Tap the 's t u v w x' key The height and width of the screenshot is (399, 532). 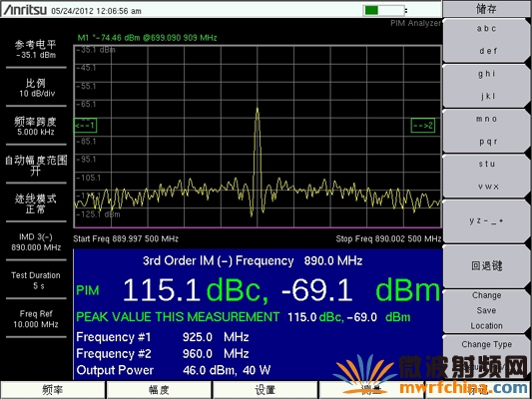486,176
